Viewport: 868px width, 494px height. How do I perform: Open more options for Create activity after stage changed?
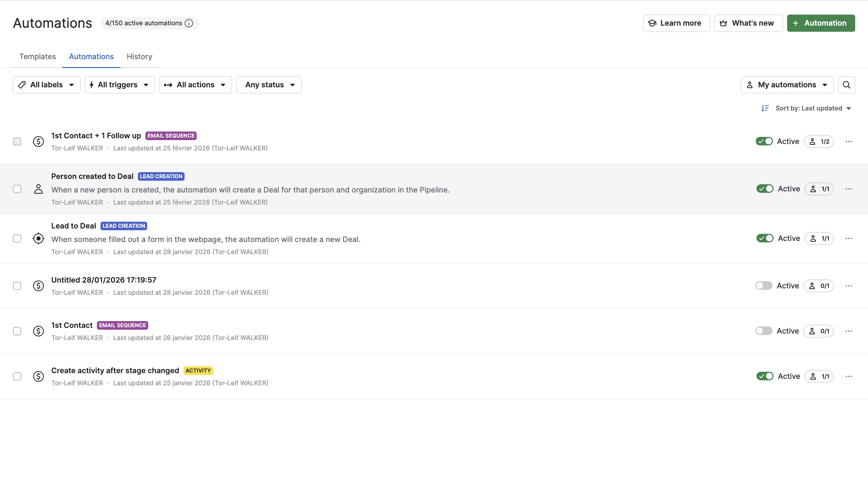click(x=848, y=376)
